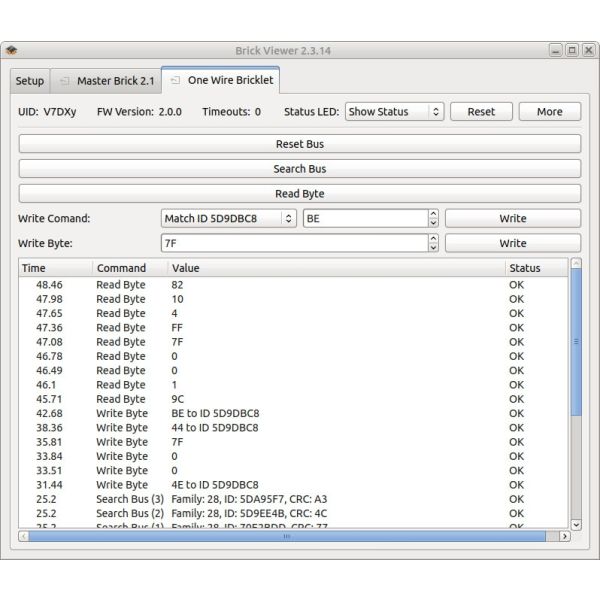The image size is (600, 600).
Task: Select the Write Byte row at 35.81
Action: coord(293,442)
